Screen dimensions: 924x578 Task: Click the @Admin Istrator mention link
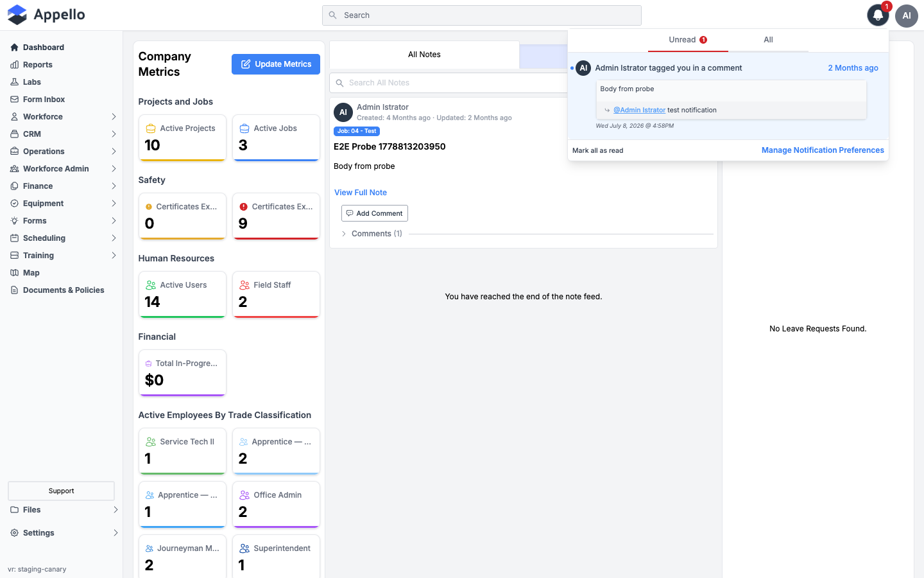639,110
